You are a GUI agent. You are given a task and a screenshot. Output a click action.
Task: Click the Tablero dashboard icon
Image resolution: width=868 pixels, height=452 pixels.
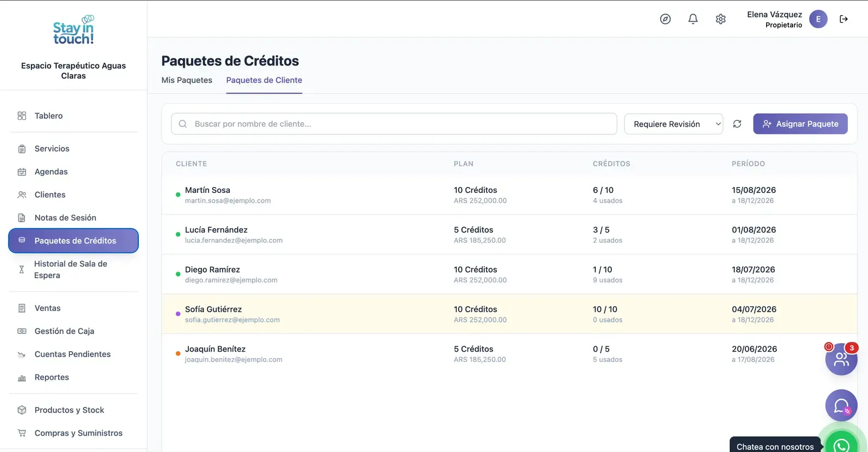[x=22, y=116]
